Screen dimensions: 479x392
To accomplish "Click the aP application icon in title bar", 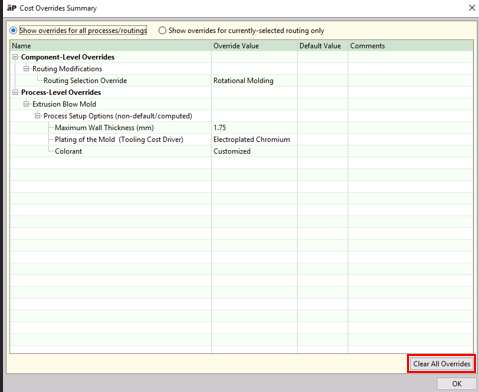I will click(12, 8).
